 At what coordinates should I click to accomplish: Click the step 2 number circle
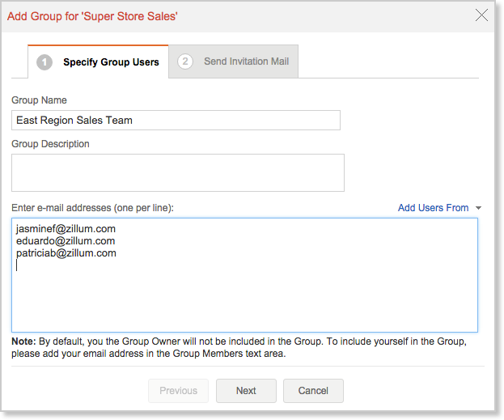(185, 62)
